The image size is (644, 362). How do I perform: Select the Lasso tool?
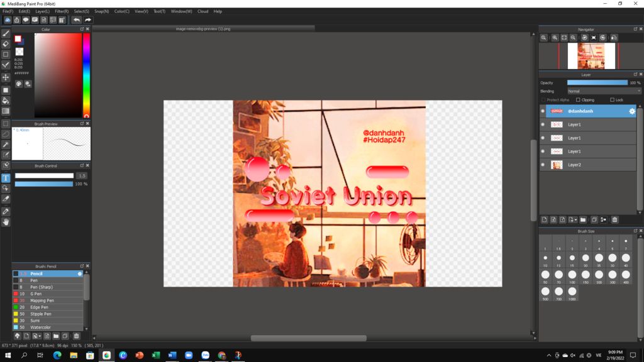coord(6,134)
